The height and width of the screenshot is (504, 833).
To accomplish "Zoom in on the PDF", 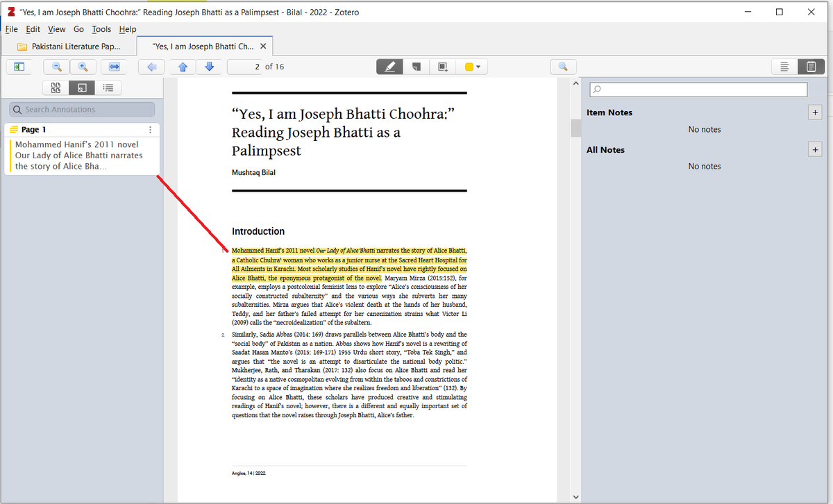I will (83, 67).
